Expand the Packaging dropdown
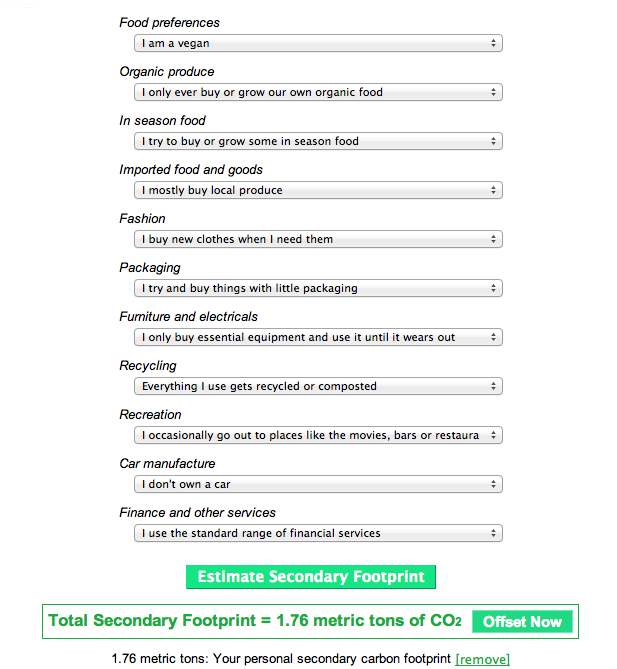 click(318, 288)
